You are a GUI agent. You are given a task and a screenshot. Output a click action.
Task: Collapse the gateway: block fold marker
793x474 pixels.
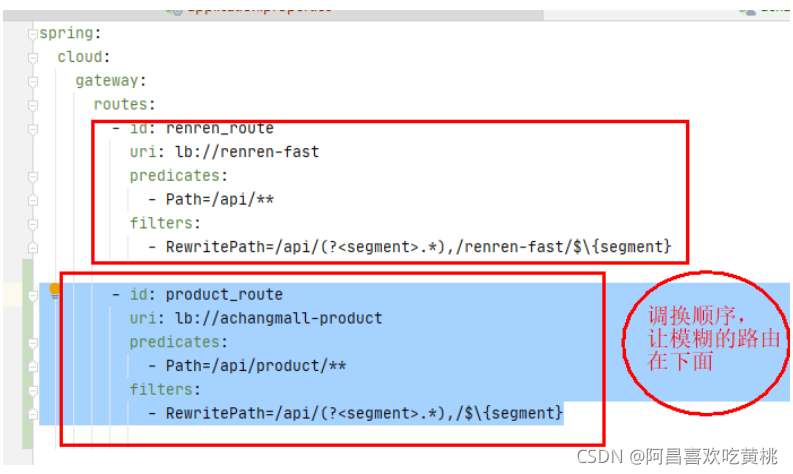point(33,81)
